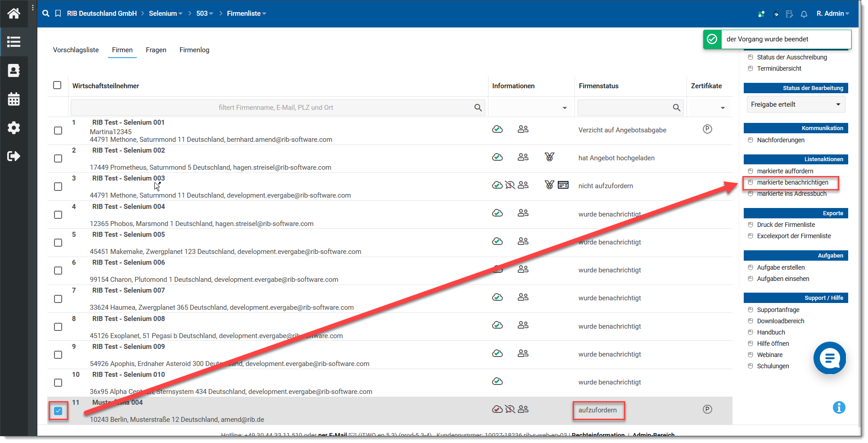Switch to the Firmenlog tab
This screenshot has height=443, width=868.
(x=194, y=50)
